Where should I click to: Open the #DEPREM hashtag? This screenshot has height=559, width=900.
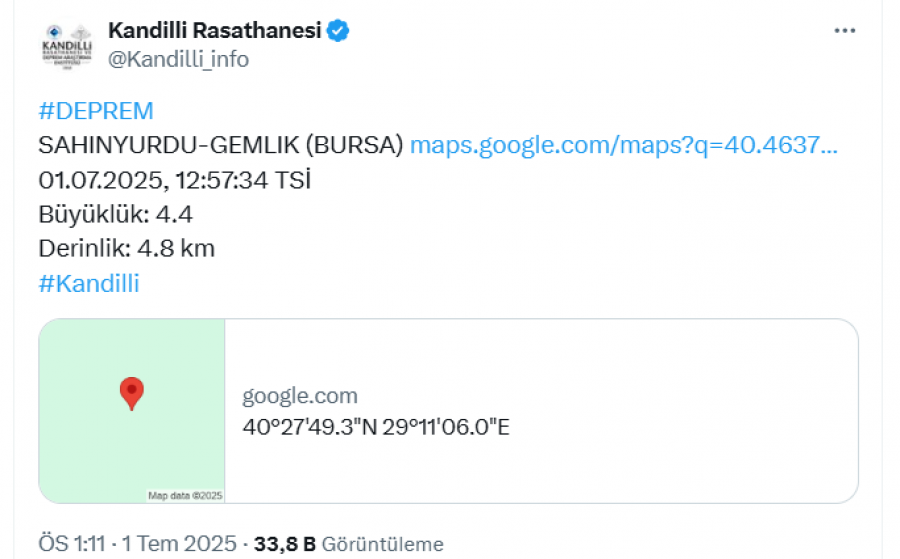click(96, 111)
